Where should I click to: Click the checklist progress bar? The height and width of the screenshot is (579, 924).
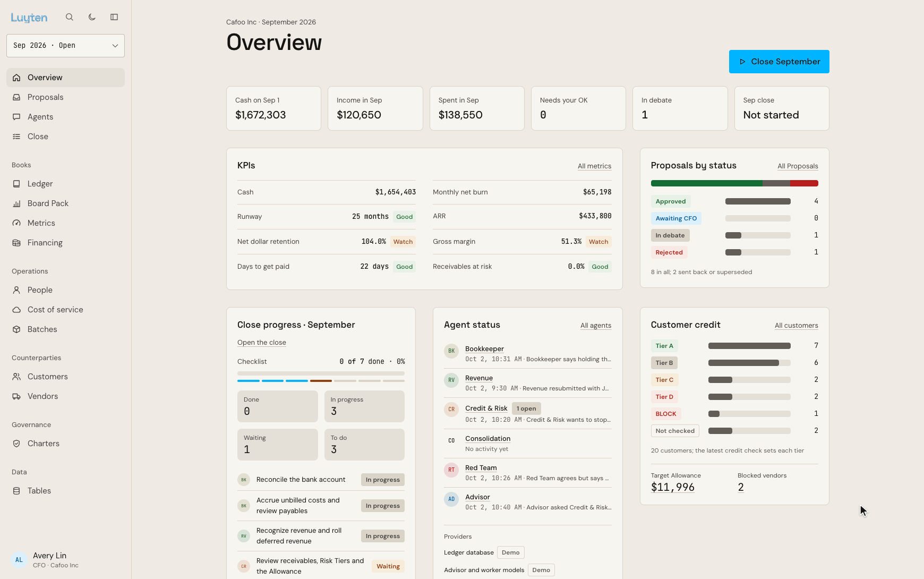[321, 373]
